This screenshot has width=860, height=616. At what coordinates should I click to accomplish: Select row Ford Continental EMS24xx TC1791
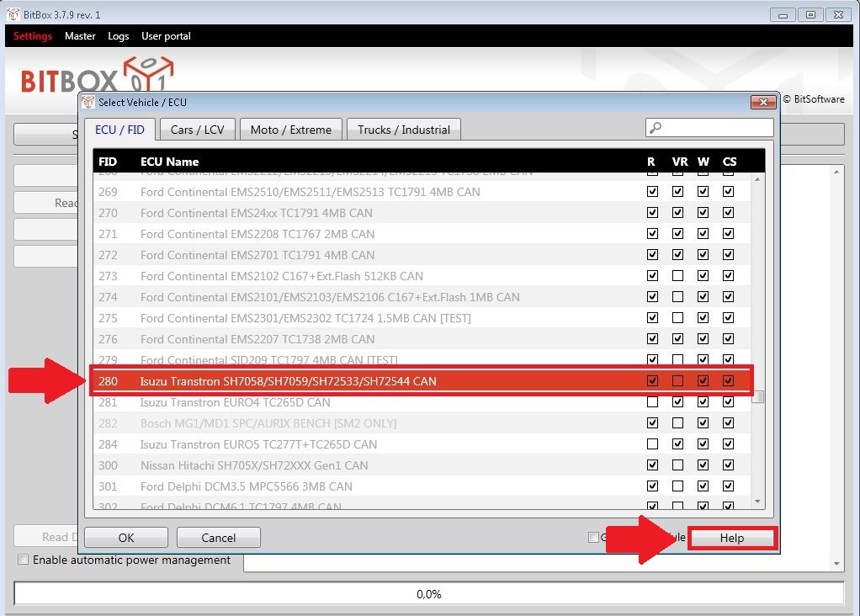422,212
